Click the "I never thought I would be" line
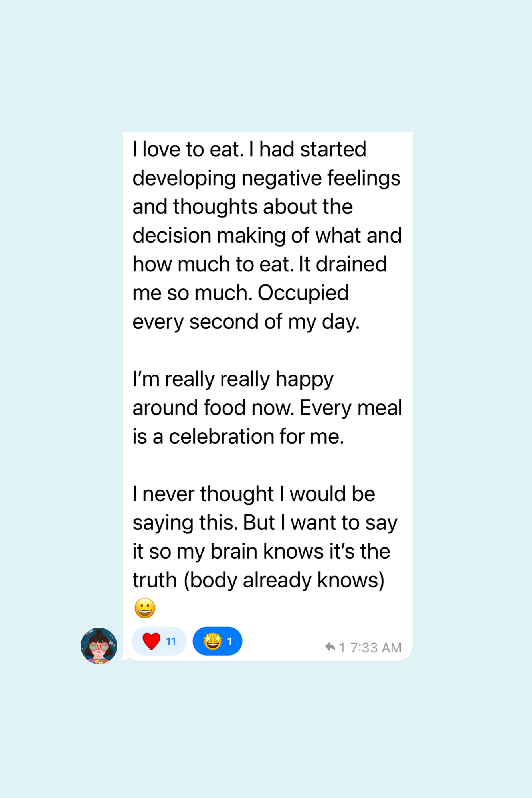 coord(254,494)
